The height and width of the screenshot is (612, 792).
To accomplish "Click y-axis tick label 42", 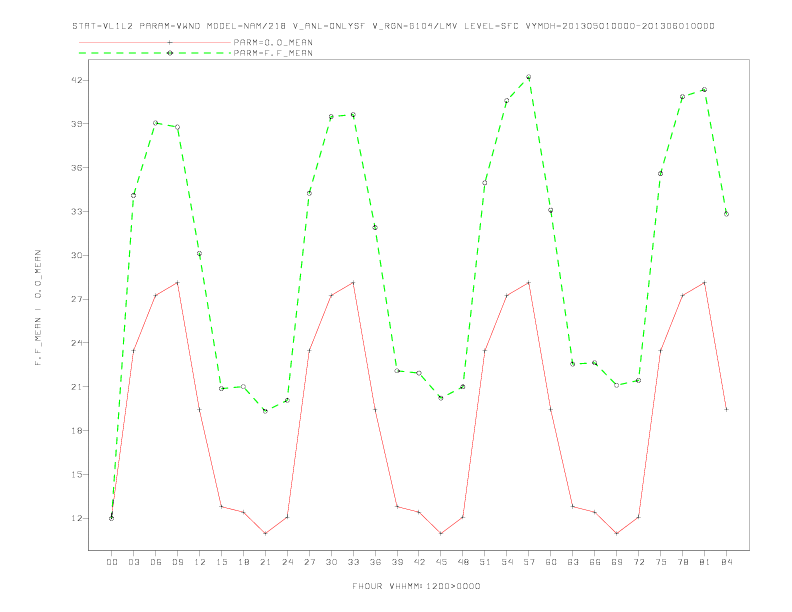I will tap(77, 80).
